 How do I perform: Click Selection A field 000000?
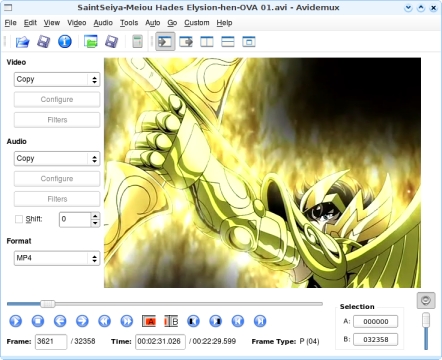[x=375, y=322]
